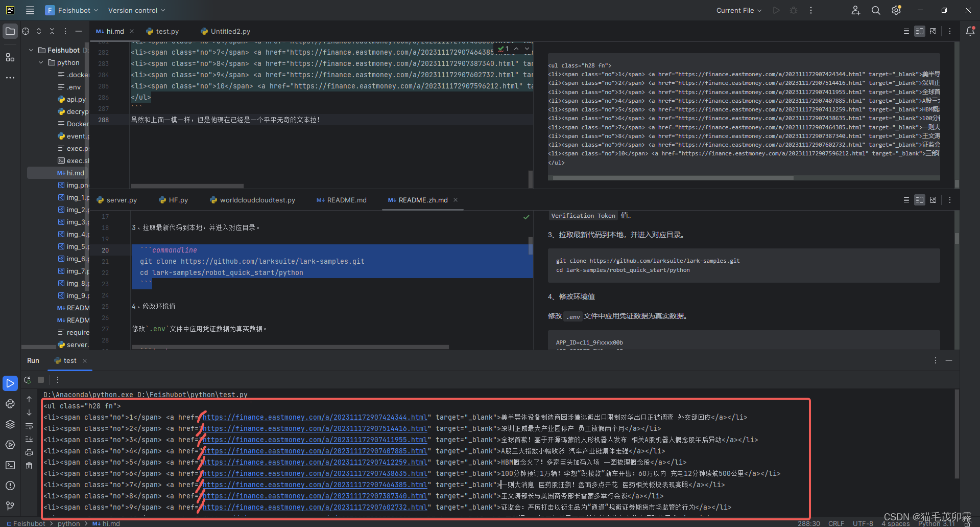980x527 pixels.
Task: Open project panel options menu
Action: pyautogui.click(x=65, y=31)
